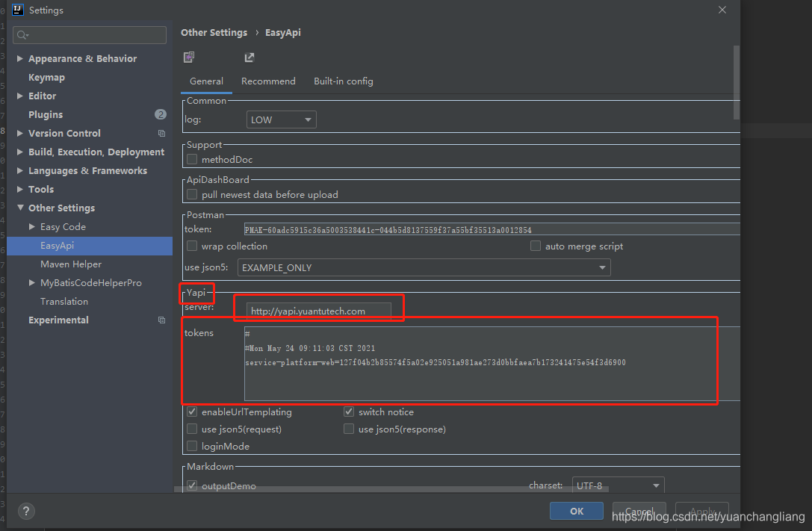Select Maven Helper settings
Image resolution: width=812 pixels, height=531 pixels.
click(71, 264)
